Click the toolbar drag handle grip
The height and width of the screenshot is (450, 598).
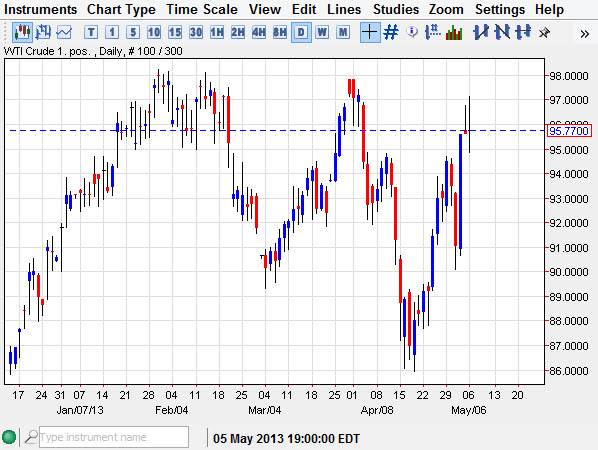(6, 32)
